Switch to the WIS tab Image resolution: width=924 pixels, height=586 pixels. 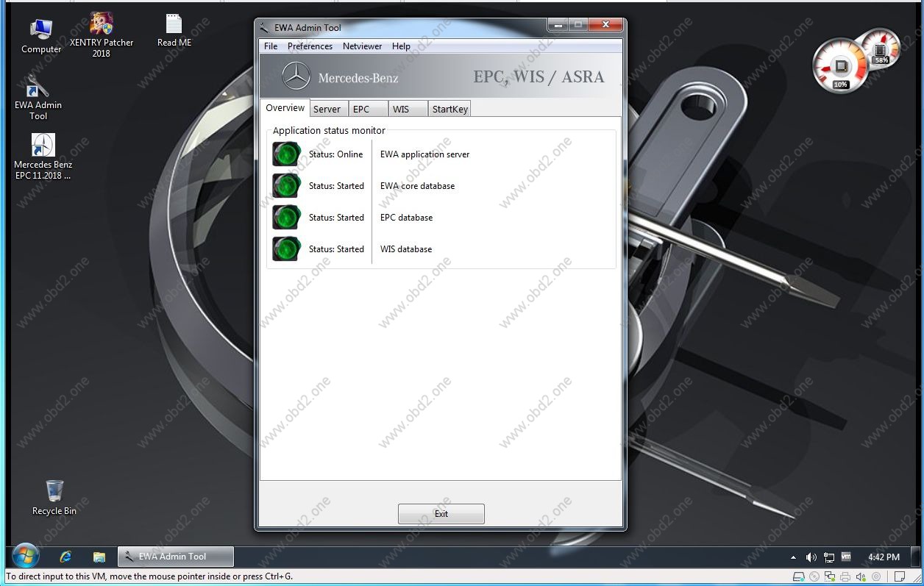click(x=401, y=109)
